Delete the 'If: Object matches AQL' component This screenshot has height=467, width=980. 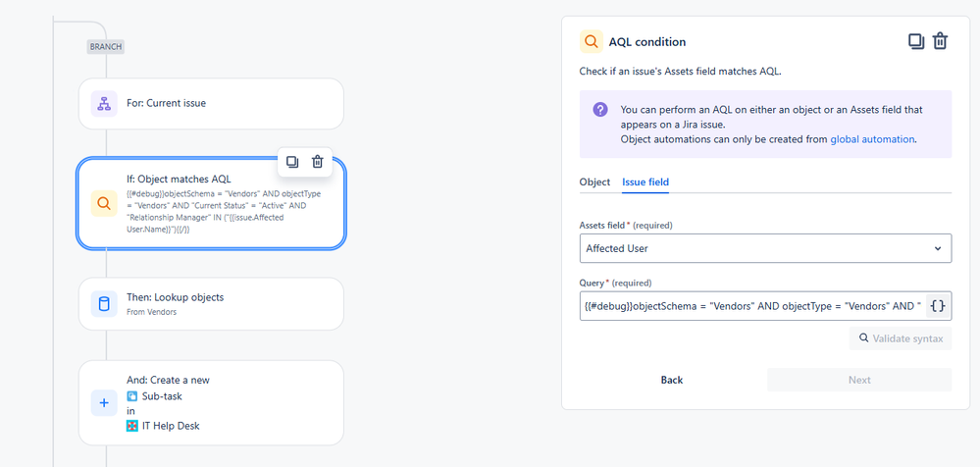318,162
